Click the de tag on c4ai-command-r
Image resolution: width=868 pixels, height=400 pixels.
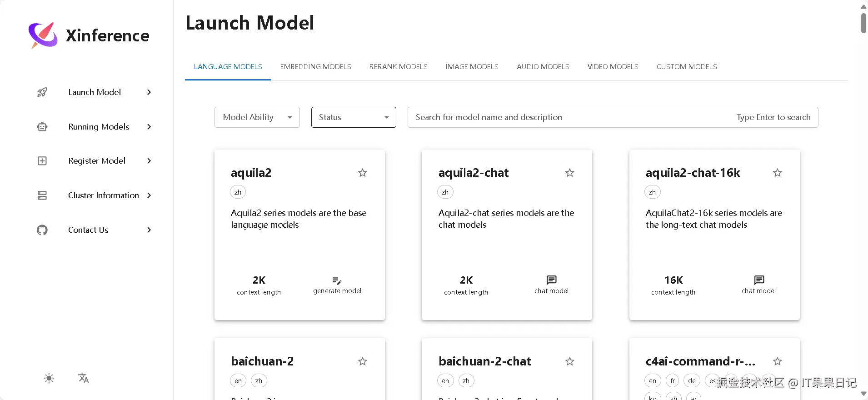692,381
